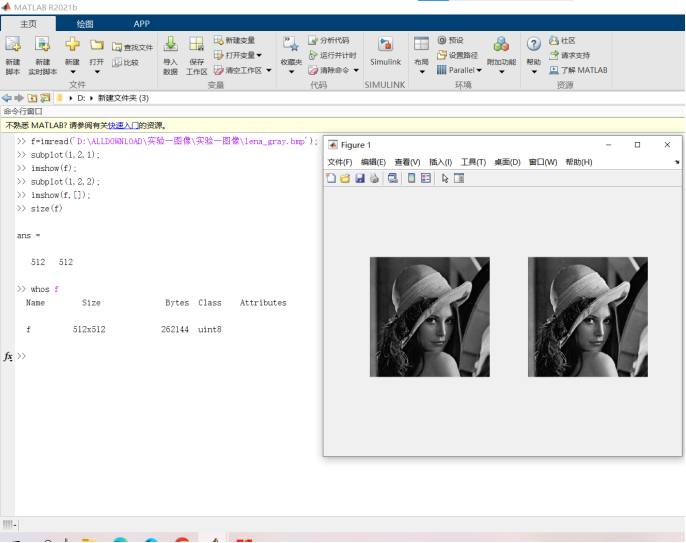Click the Favorites (收藏夹) icon
686x543 pixels.
(x=291, y=44)
